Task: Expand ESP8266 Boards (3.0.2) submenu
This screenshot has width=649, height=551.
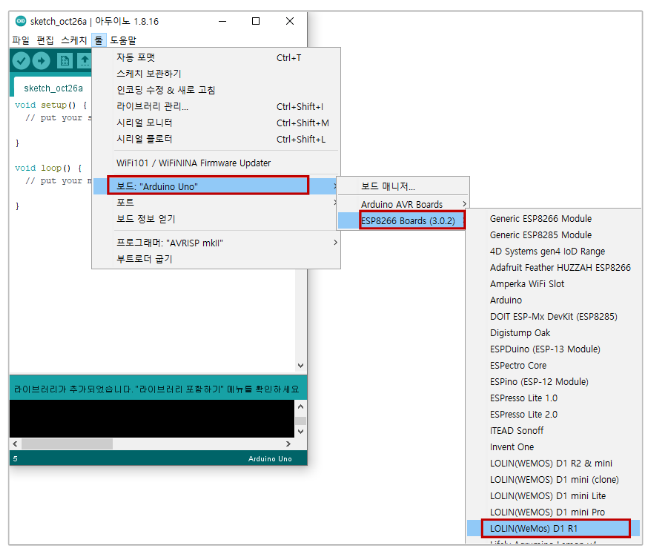Action: coord(403,220)
